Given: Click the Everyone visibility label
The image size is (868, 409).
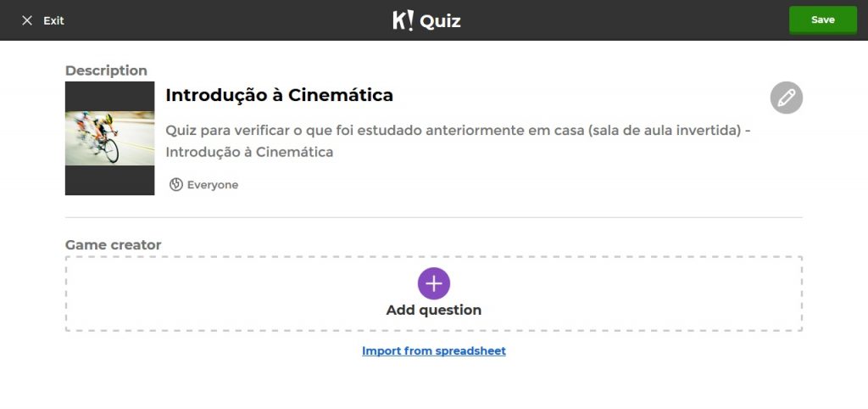Looking at the screenshot, I should [x=213, y=185].
